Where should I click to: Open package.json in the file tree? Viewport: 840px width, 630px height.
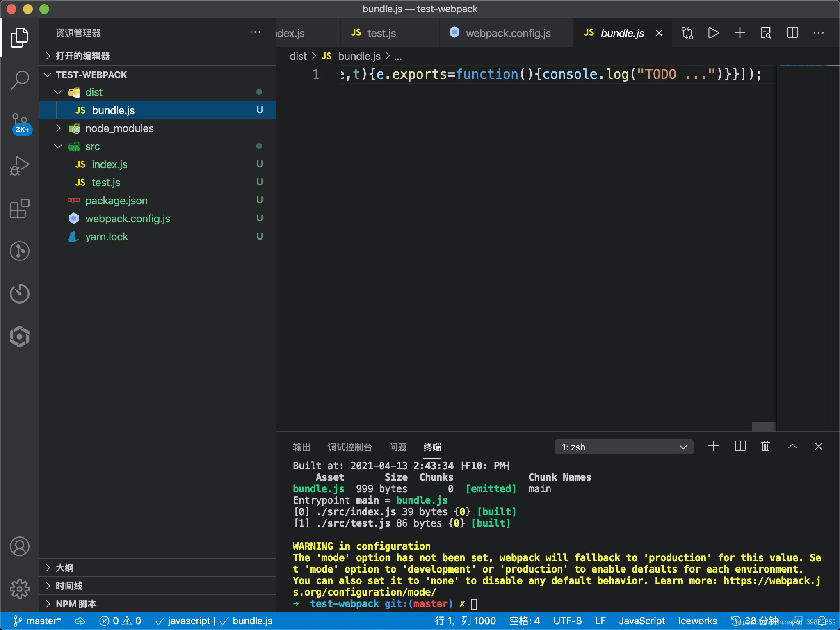point(158,200)
